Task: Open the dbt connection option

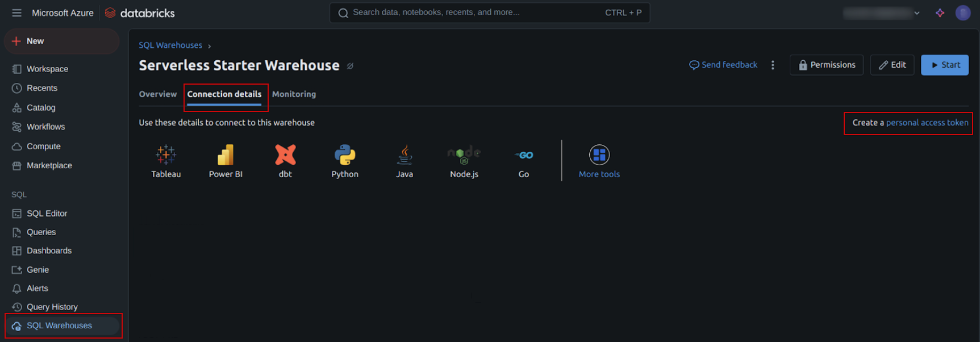Action: pyautogui.click(x=285, y=155)
